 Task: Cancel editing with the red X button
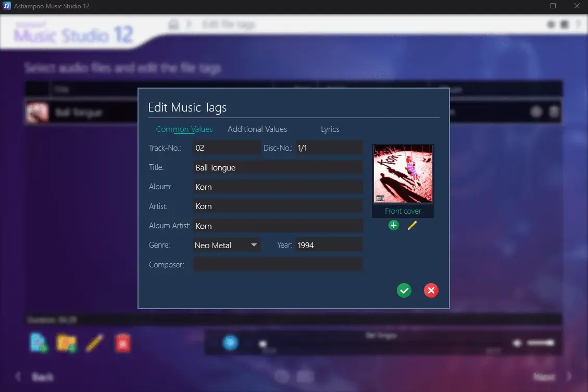(x=431, y=290)
